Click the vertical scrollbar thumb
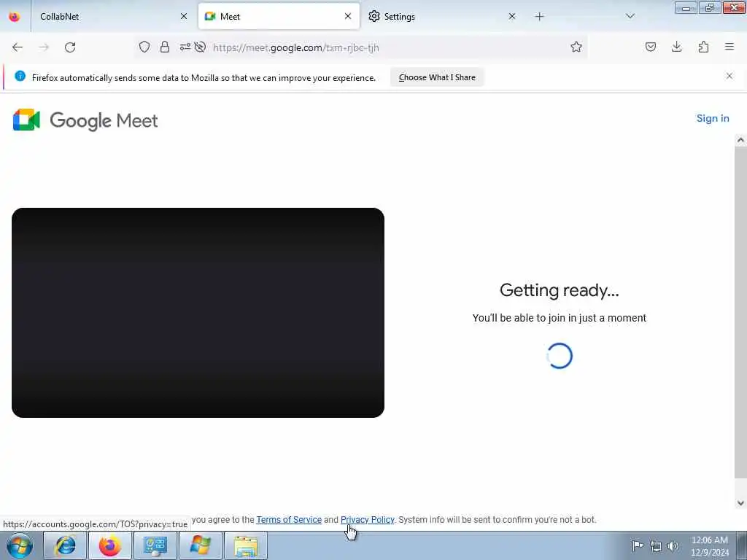Image resolution: width=747 pixels, height=560 pixels. 740,312
